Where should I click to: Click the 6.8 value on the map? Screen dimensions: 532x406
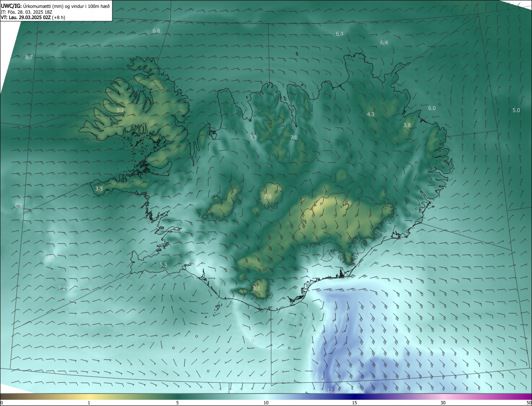click(156, 31)
